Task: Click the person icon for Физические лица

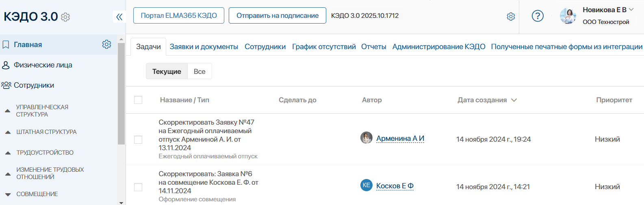Action: [x=6, y=65]
